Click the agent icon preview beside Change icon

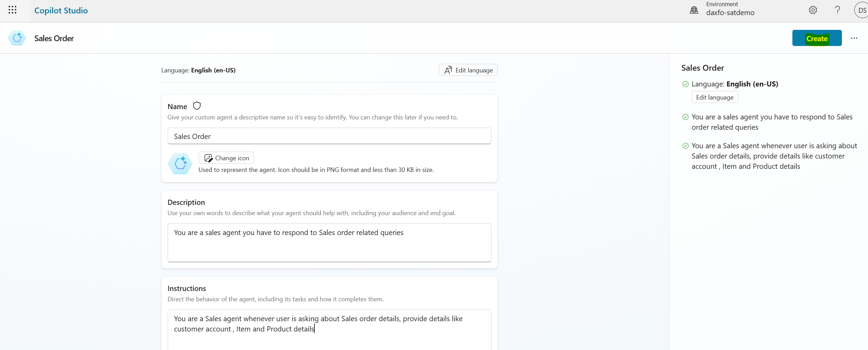coord(180,164)
